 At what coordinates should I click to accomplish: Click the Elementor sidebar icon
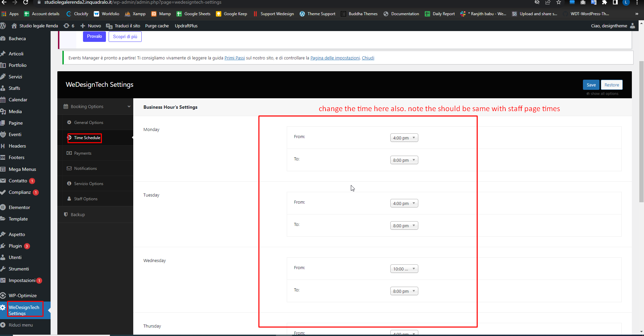(3, 207)
